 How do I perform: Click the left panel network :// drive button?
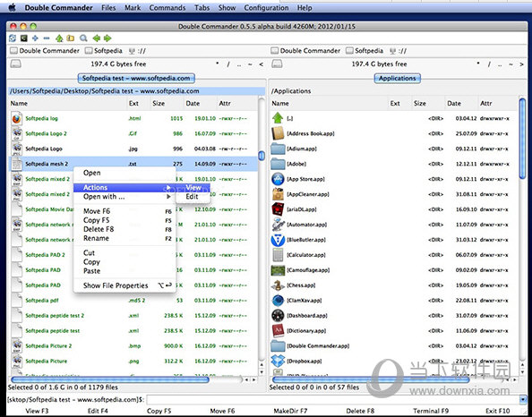tap(137, 51)
